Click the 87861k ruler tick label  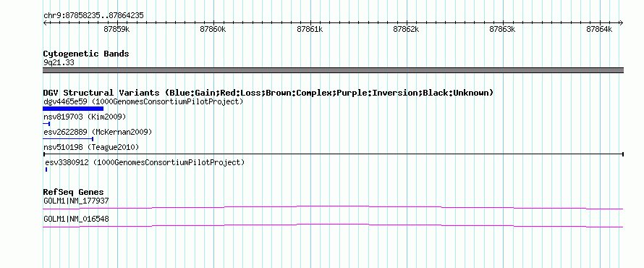[x=310, y=29]
